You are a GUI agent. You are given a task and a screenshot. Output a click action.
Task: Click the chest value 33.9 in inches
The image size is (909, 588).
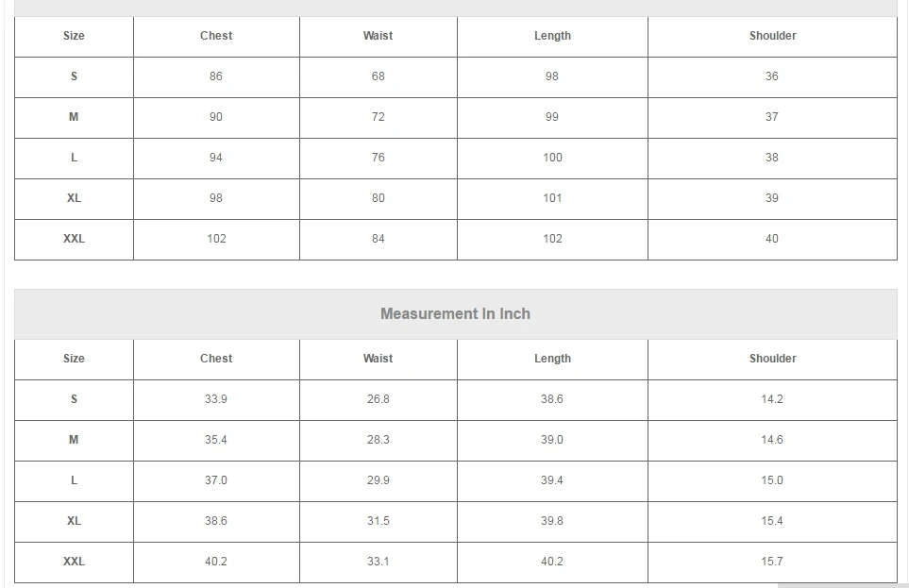216,399
